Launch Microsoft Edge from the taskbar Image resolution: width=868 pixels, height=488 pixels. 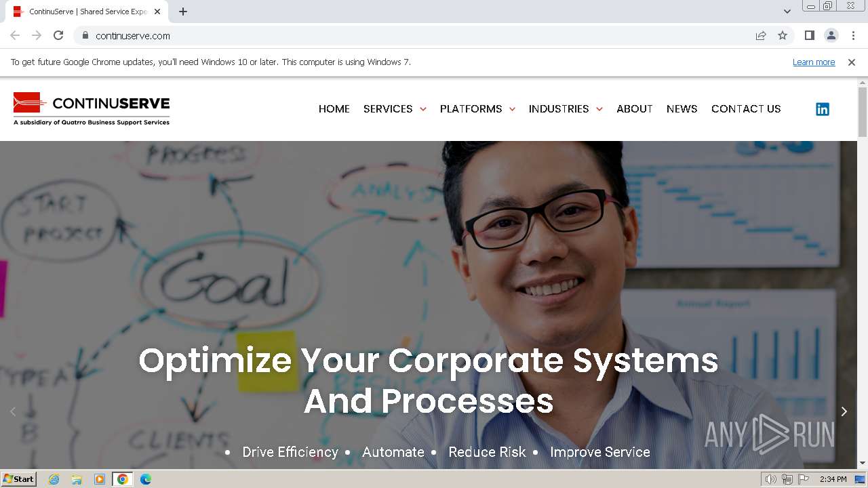(x=146, y=479)
